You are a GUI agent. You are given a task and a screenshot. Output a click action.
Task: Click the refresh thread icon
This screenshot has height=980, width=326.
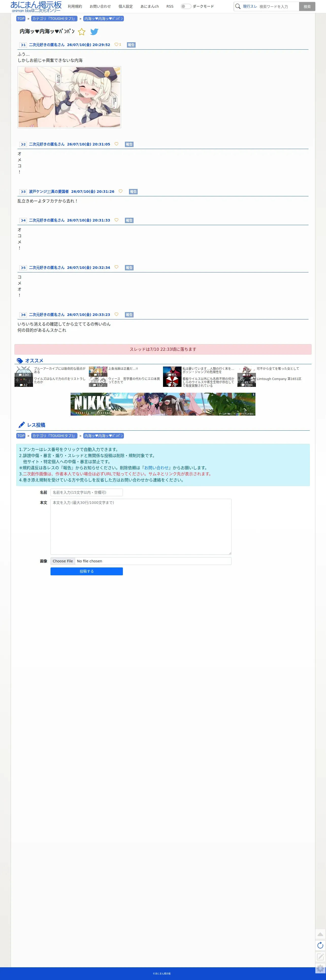[x=320, y=945]
